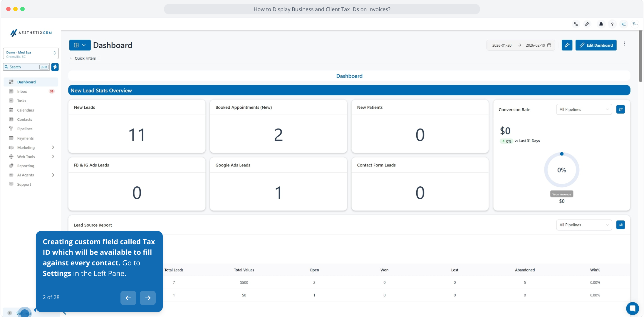Expand the Marketing submenu chevron

click(53, 147)
